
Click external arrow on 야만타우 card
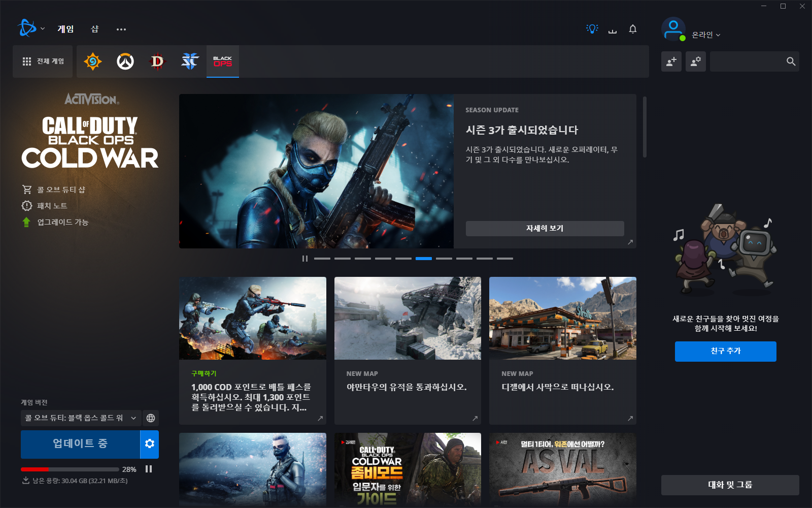pos(475,419)
